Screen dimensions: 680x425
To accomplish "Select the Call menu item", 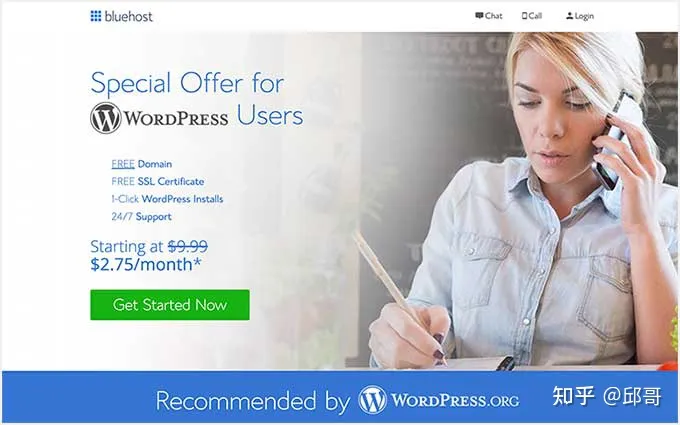I will (532, 16).
